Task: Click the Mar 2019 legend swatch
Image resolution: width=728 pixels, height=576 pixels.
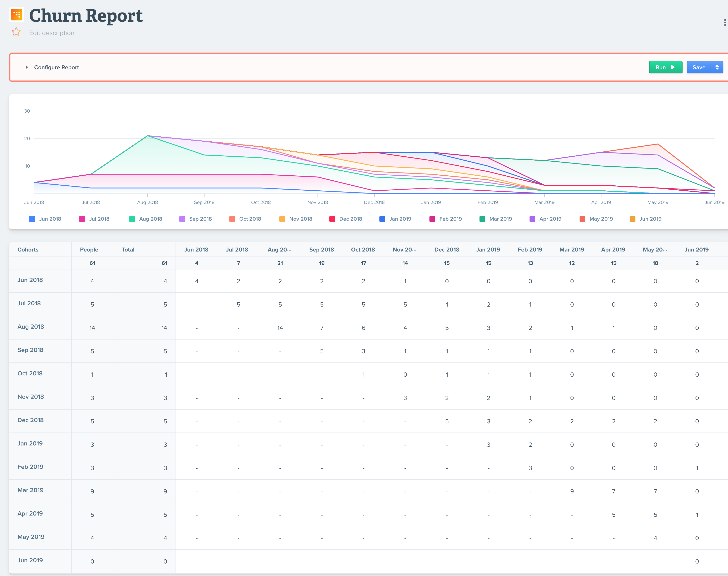Action: pos(482,219)
